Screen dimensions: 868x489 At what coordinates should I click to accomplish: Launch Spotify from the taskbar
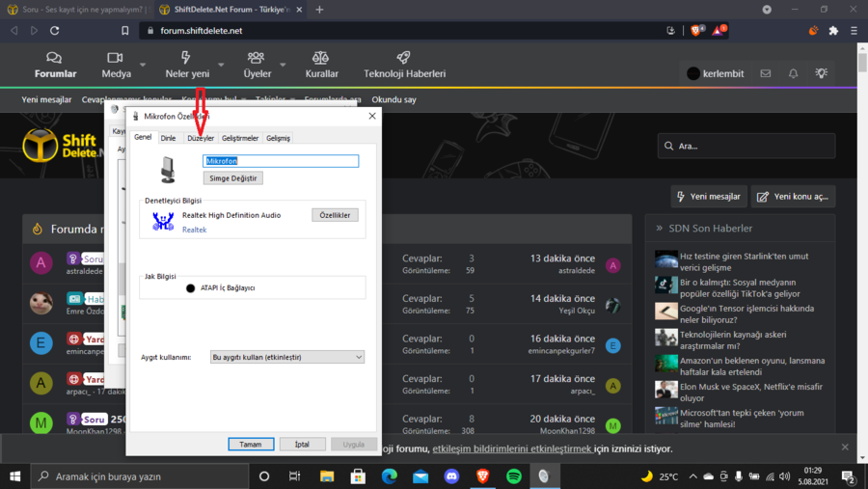(514, 476)
